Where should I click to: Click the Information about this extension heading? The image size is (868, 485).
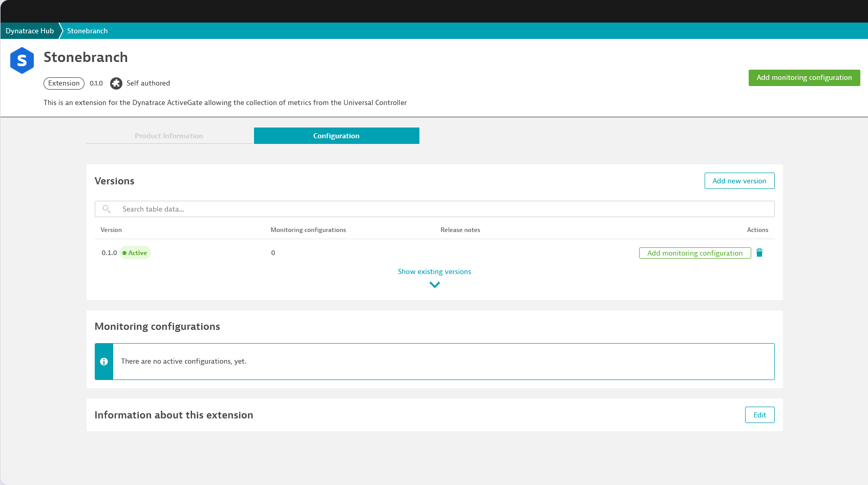[x=174, y=415]
